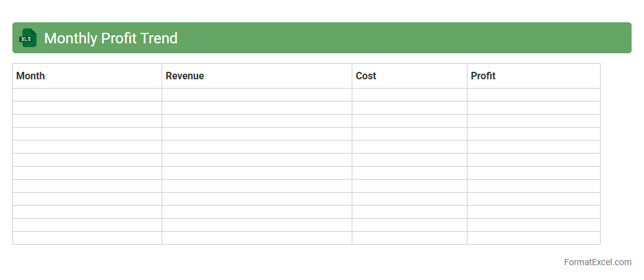The image size is (644, 280).
Task: Click first empty cell under Month
Action: (x=87, y=95)
